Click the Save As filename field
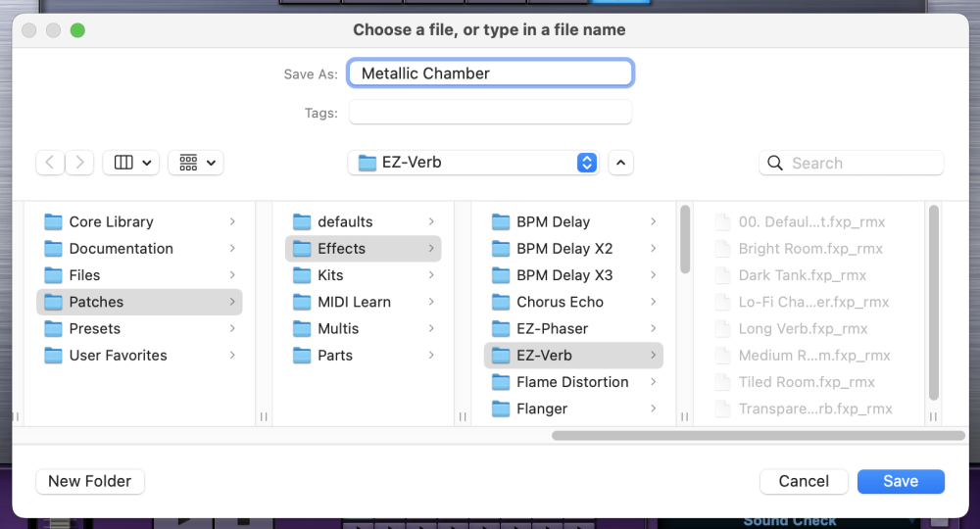980x529 pixels. tap(490, 73)
